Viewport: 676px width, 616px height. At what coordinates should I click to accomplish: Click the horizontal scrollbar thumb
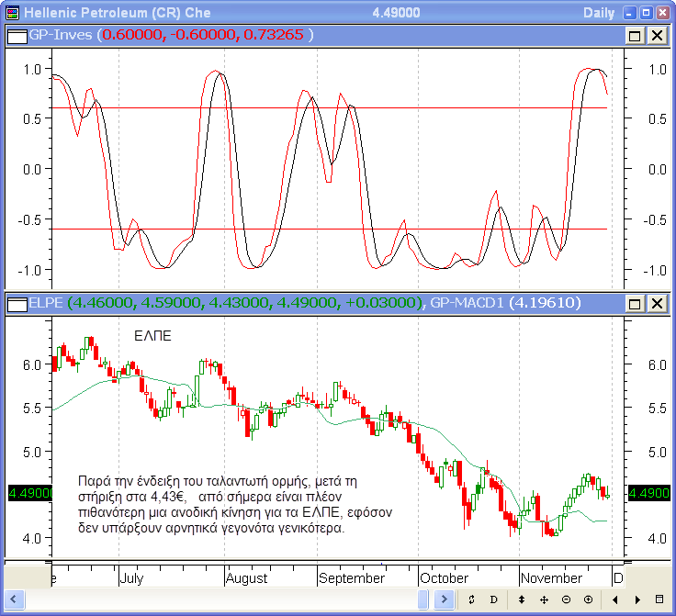click(x=423, y=599)
